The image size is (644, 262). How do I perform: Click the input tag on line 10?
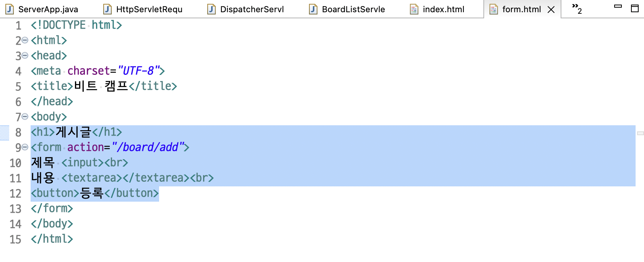click(x=83, y=163)
